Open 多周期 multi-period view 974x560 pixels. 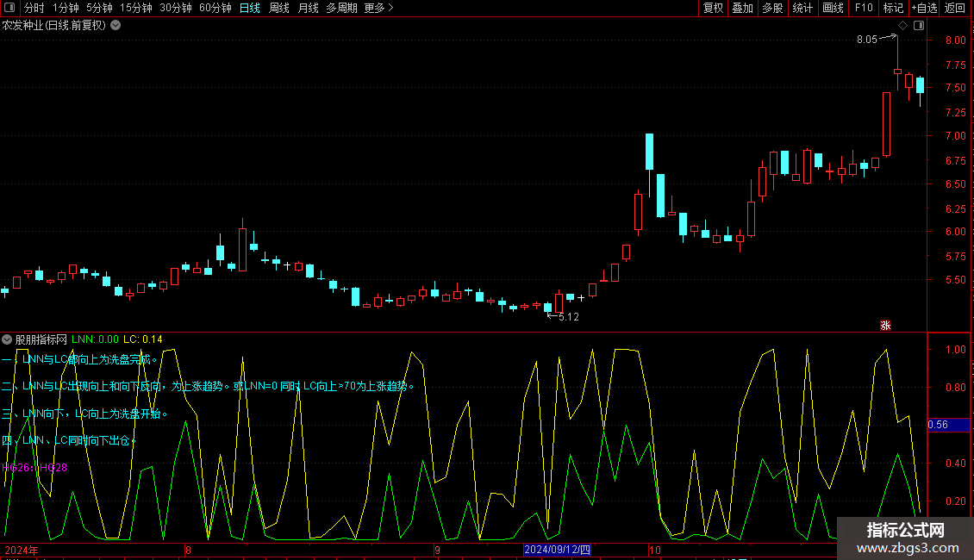(x=341, y=8)
